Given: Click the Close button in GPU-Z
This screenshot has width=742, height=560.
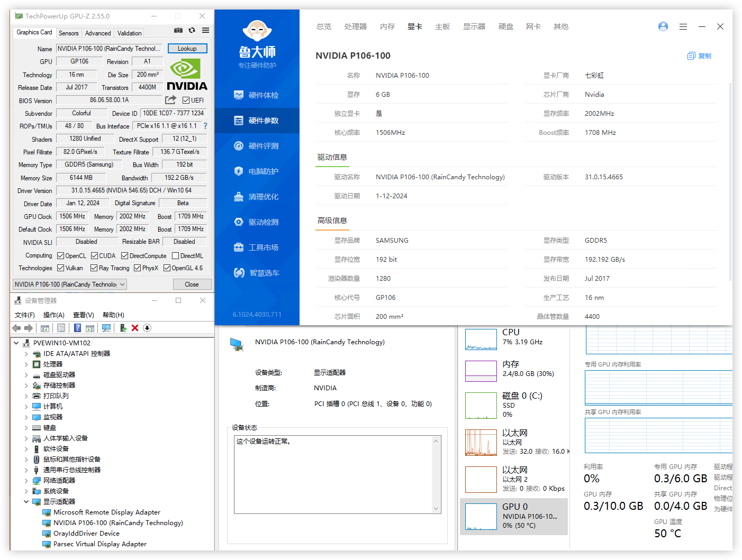Looking at the screenshot, I should pyautogui.click(x=192, y=284).
